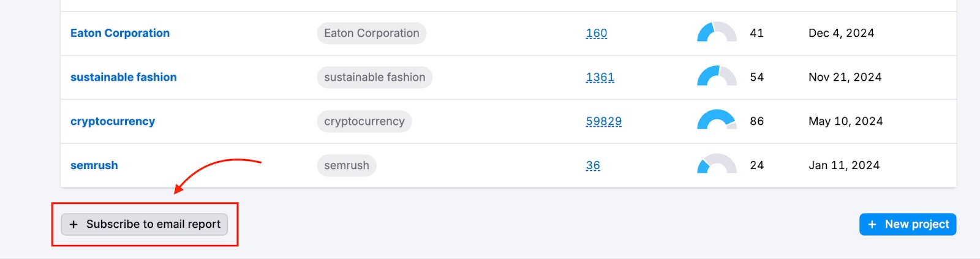Screen dimensions: 980x259
Task: Click the gauge icon showing score 41
Action: [x=717, y=33]
